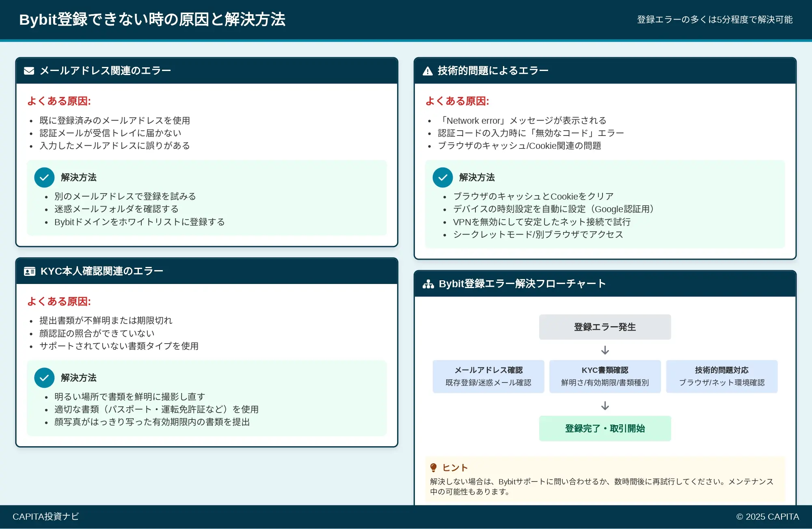Image resolution: width=812 pixels, height=529 pixels.
Task: Click the page title Bybit登録できない時の原因と解決方法
Action: click(152, 19)
